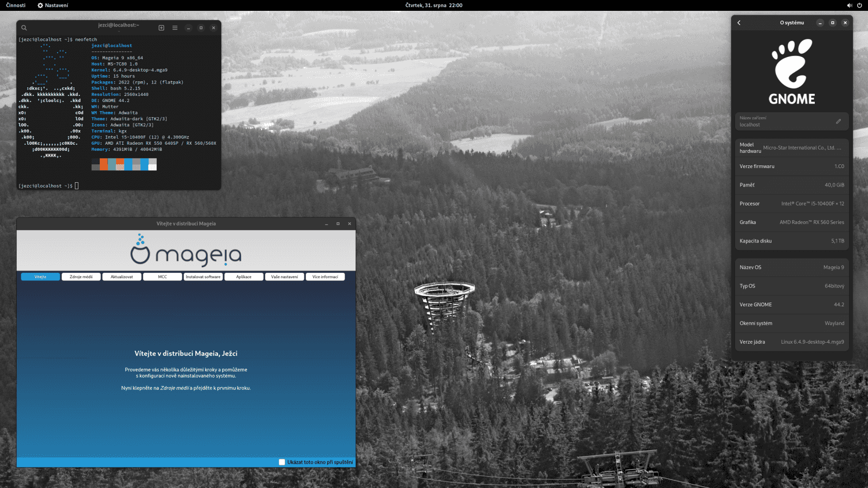Click the Grafika AMD Radeon row
868x488 pixels.
click(x=792, y=222)
